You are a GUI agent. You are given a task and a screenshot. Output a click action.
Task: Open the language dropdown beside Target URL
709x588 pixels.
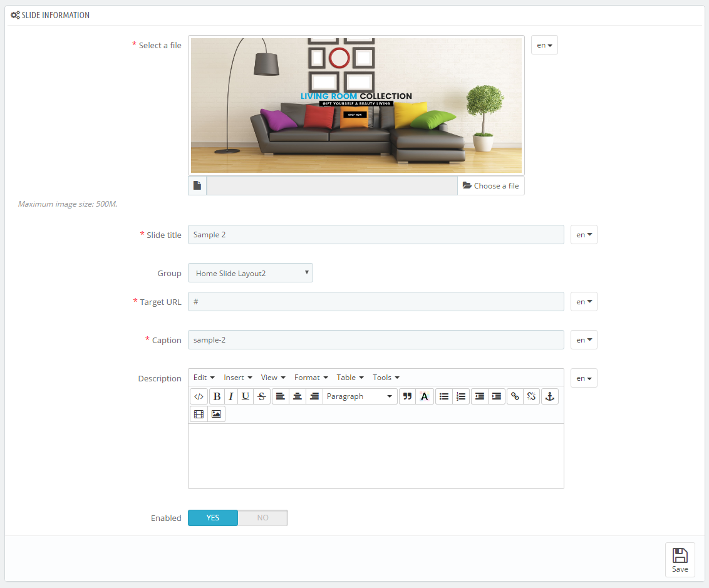[584, 301]
